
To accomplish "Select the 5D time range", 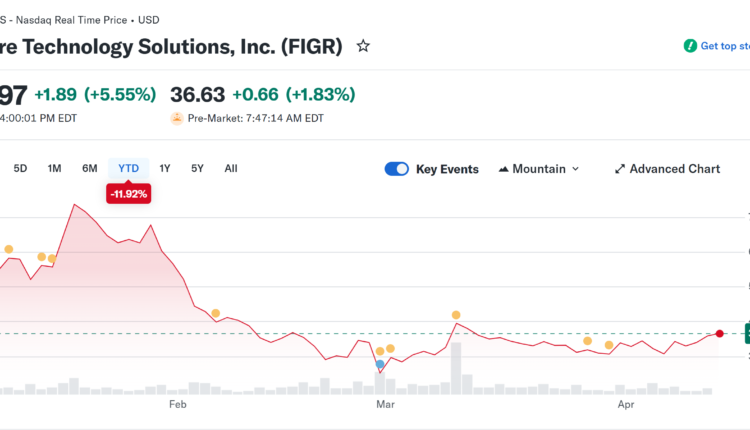I will 20,168.
